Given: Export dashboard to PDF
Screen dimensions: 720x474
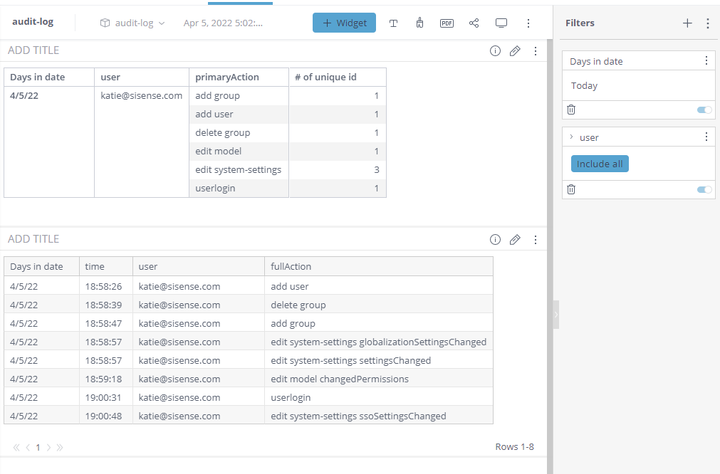Looking at the screenshot, I should (447, 23).
